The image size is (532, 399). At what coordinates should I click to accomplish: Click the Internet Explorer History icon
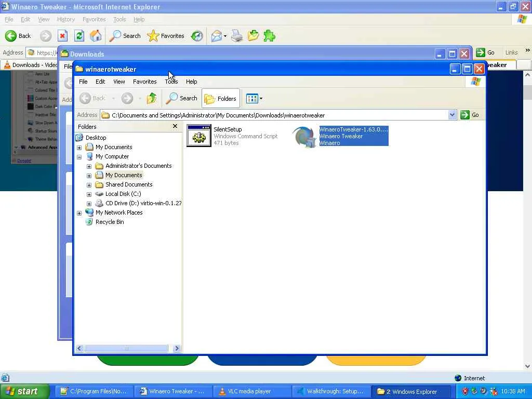(197, 36)
